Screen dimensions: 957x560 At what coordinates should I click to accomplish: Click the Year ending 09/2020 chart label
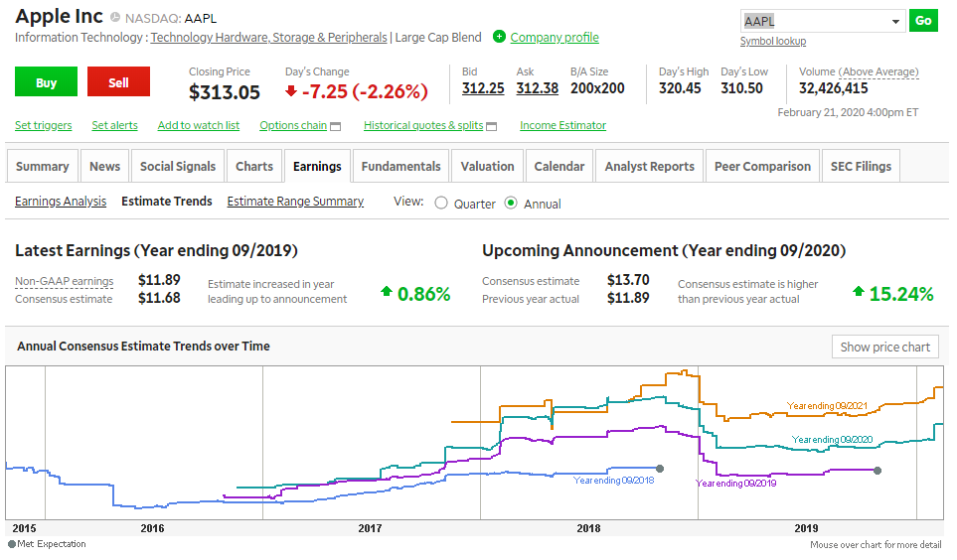(832, 439)
